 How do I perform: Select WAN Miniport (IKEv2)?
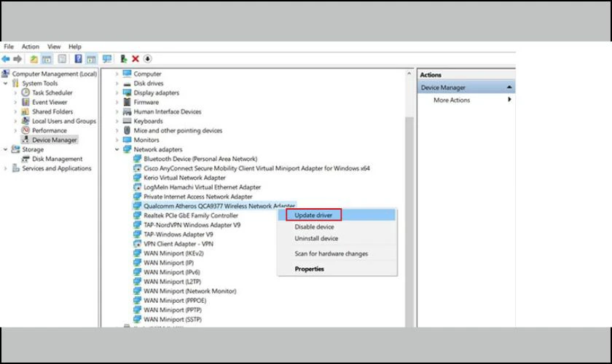pos(173,253)
